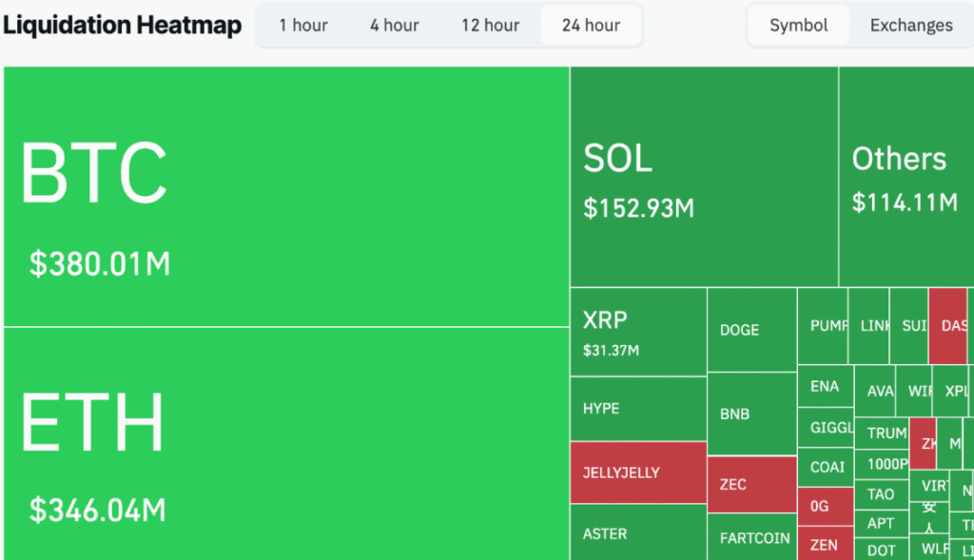Click the Liquidation Heatmap title

[122, 25]
